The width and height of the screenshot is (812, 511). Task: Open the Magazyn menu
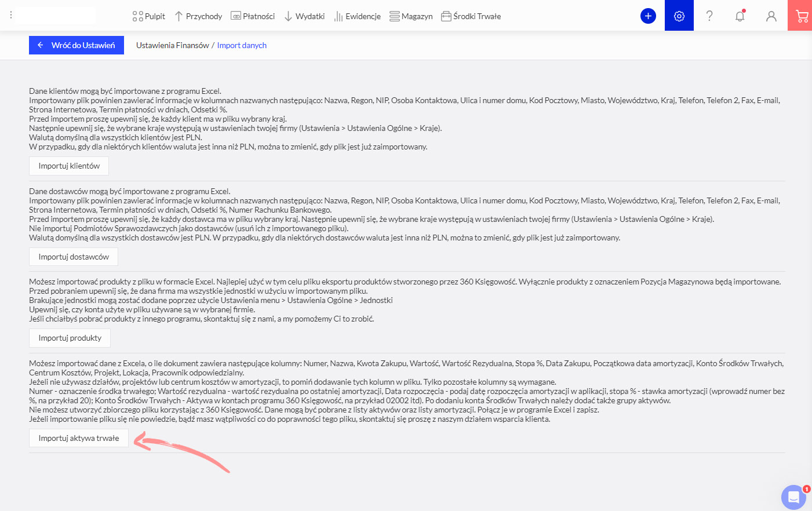tap(411, 16)
